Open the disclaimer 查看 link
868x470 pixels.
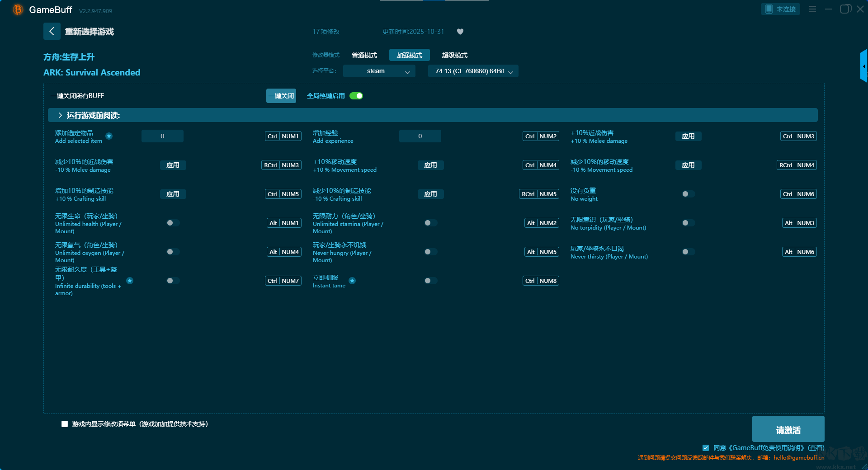click(x=816, y=448)
